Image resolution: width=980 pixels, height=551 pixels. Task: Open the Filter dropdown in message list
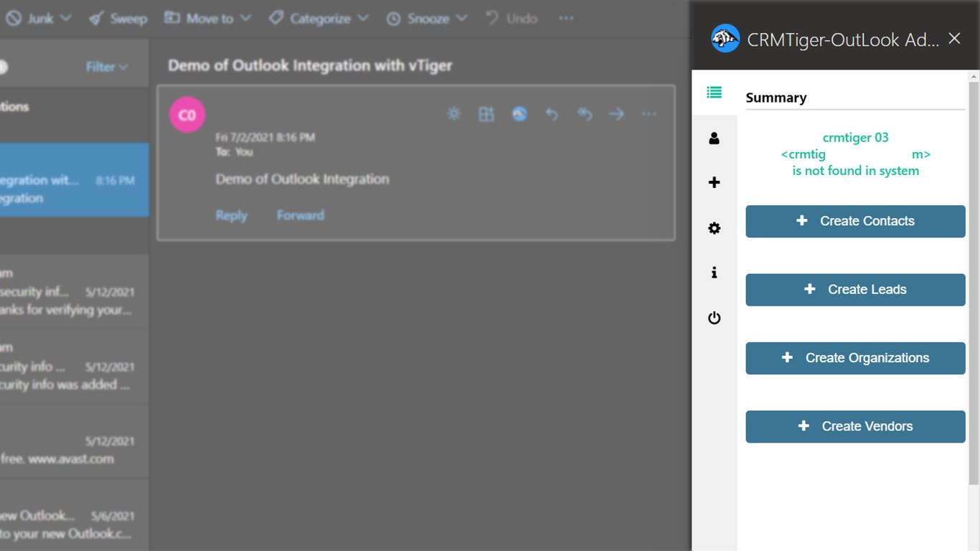point(107,67)
